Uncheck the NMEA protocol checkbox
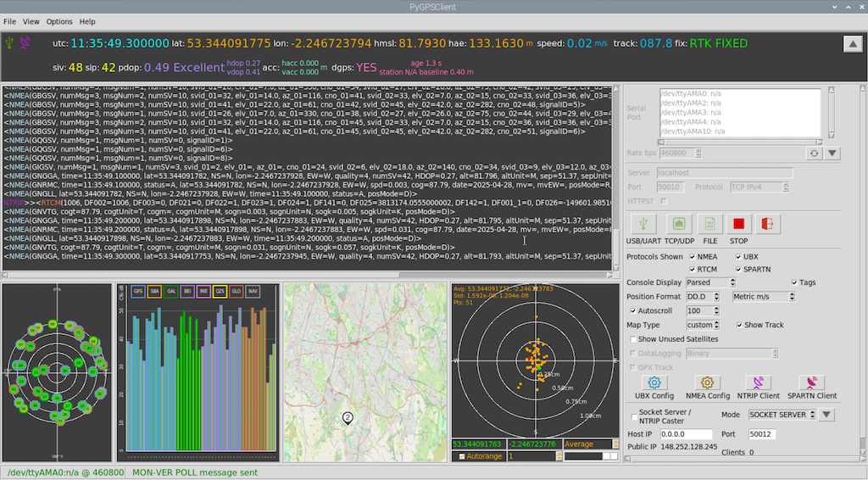 coord(692,257)
